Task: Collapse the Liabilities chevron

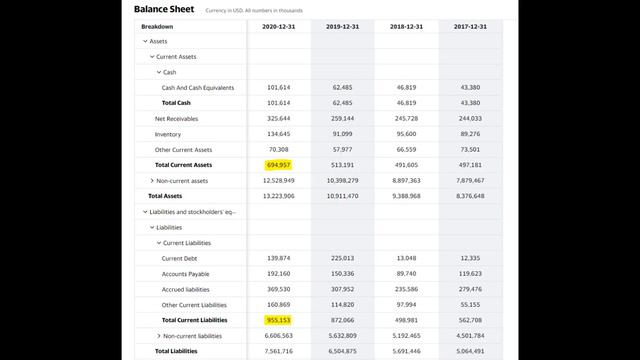Action: [x=152, y=227]
